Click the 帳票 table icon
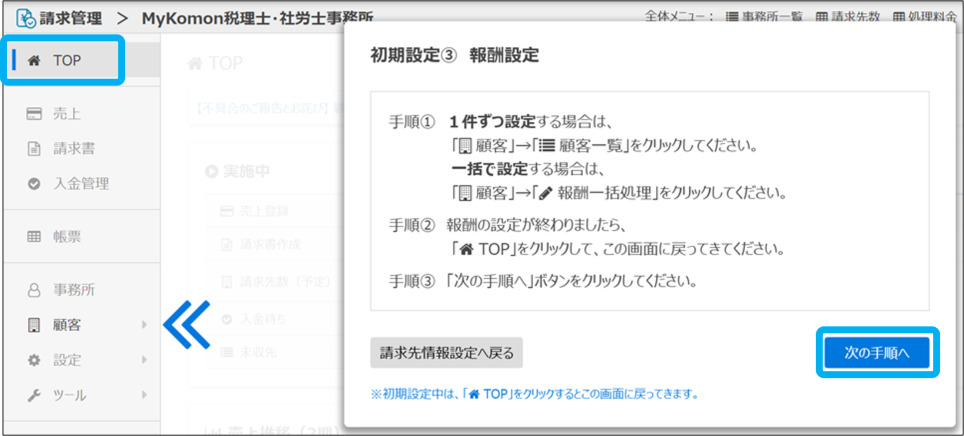This screenshot has height=436, width=964. (33, 236)
